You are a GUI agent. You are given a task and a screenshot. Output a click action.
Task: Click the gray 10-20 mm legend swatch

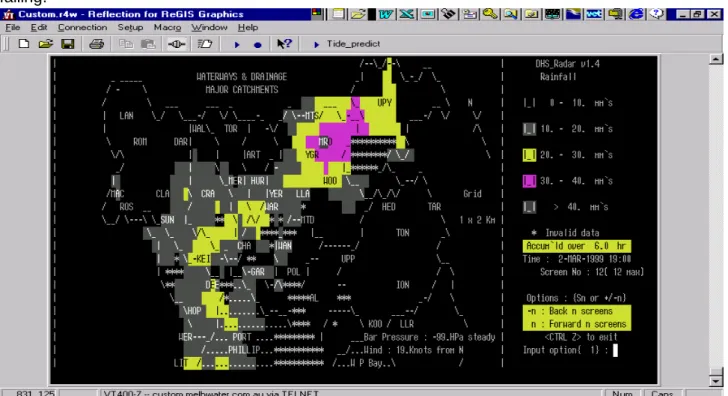[x=529, y=129]
